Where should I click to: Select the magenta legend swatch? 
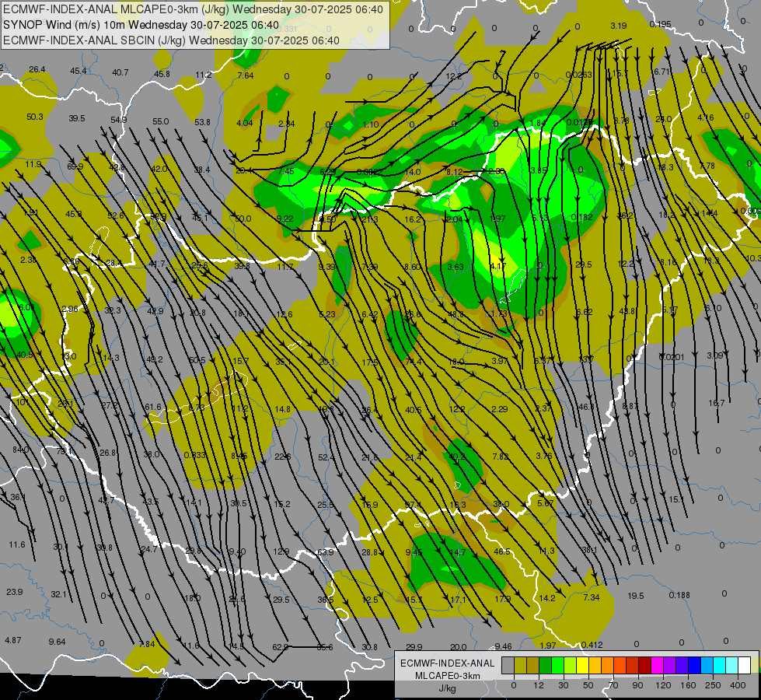pos(657,665)
